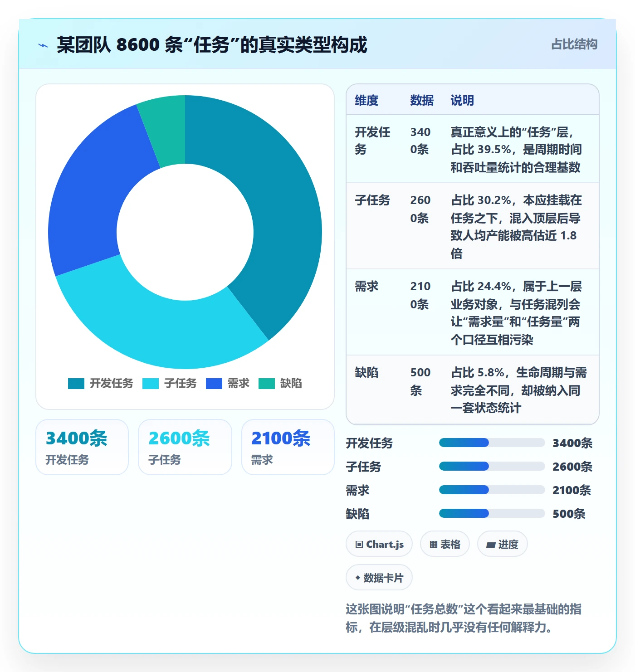The height and width of the screenshot is (672, 635).
Task: Select the footer caption starting "这张图说明"
Action: tap(464, 618)
